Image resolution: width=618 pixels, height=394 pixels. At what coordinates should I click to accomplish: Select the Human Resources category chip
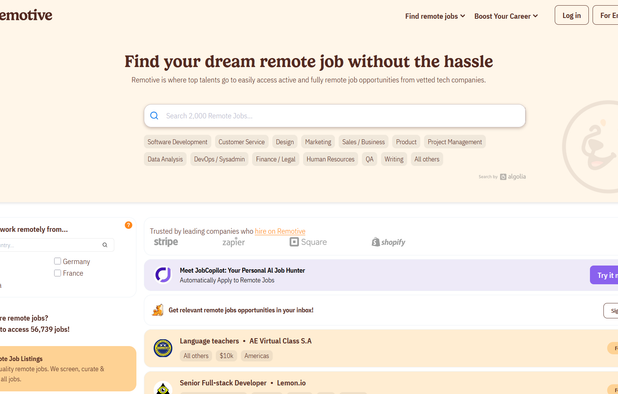pos(330,159)
